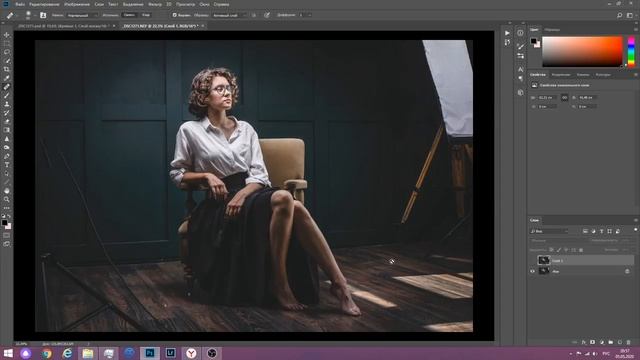The height and width of the screenshot is (360, 640).
Task: Open Lightroom from the Windows taskbar
Action: click(170, 353)
